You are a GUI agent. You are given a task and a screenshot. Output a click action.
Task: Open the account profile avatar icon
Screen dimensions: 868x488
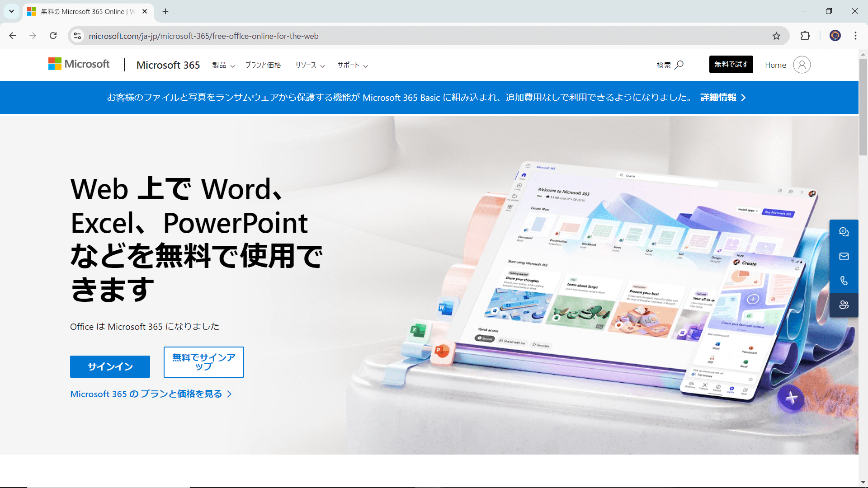(x=802, y=65)
